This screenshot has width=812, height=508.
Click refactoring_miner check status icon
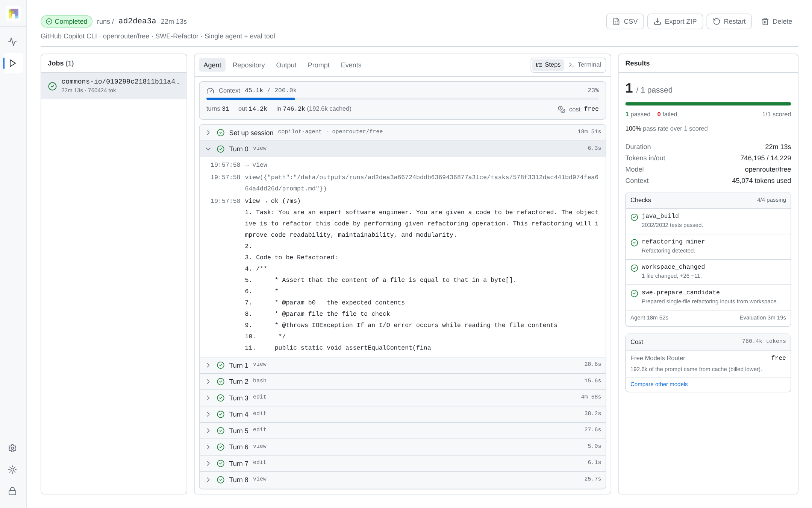(634, 243)
